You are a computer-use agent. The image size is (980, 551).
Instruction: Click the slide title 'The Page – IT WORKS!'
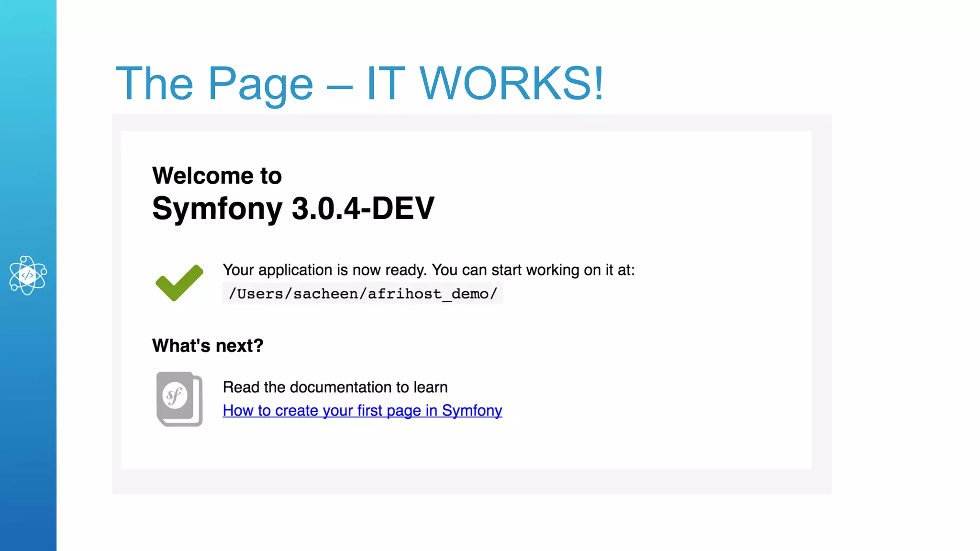(360, 83)
